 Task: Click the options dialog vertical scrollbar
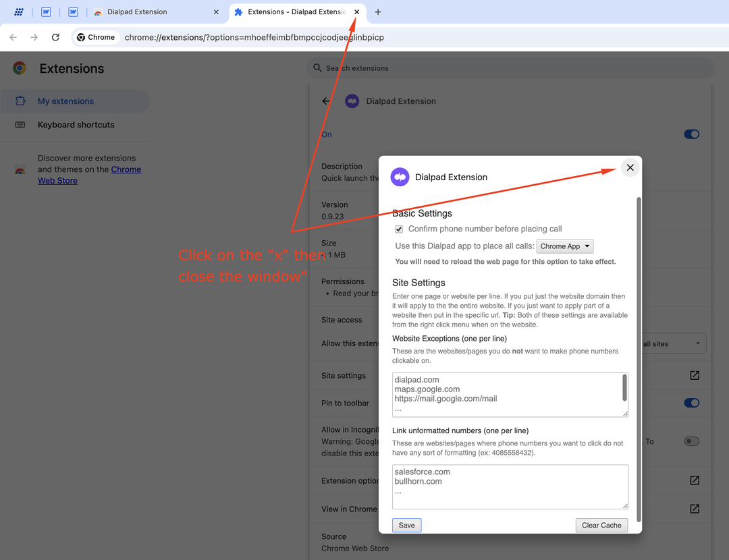pos(639,359)
